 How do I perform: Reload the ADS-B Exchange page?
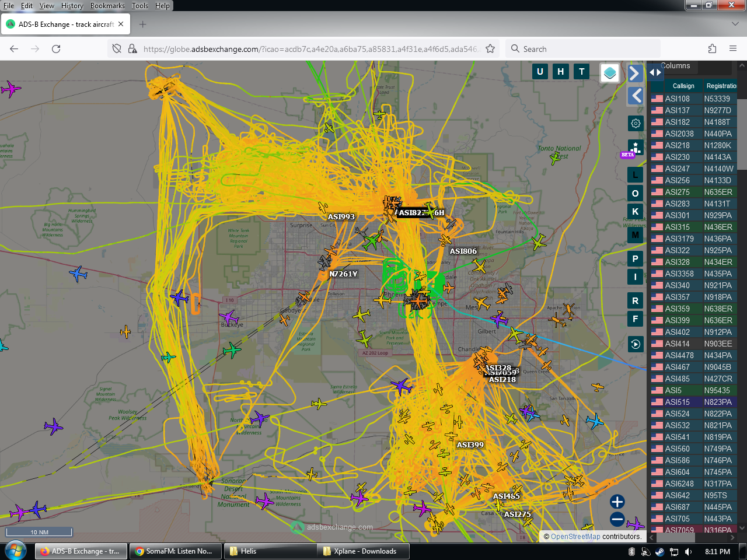(x=56, y=49)
